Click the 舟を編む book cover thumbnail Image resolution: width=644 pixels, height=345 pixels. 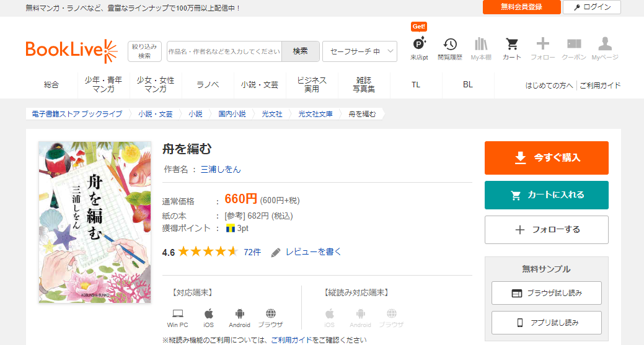95,222
